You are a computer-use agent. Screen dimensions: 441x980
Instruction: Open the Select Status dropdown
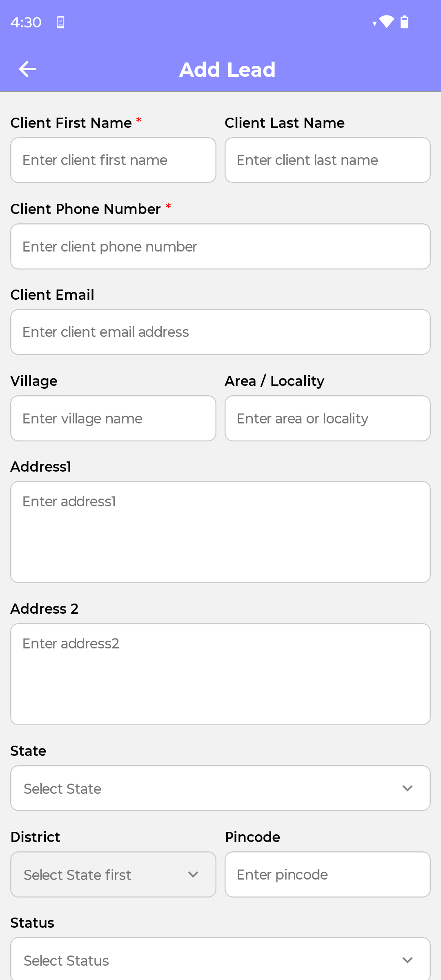(220, 959)
